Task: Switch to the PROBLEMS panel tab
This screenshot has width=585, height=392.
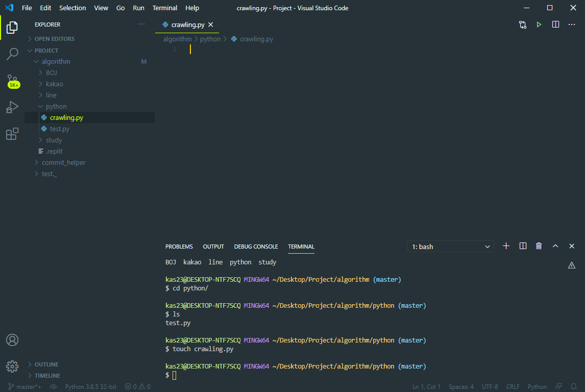Action: click(x=179, y=247)
